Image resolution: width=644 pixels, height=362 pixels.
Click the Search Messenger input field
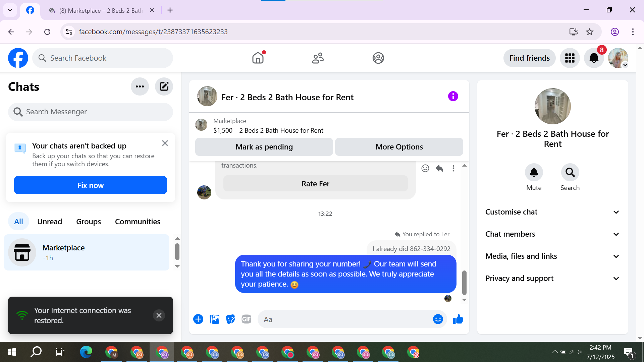91,112
